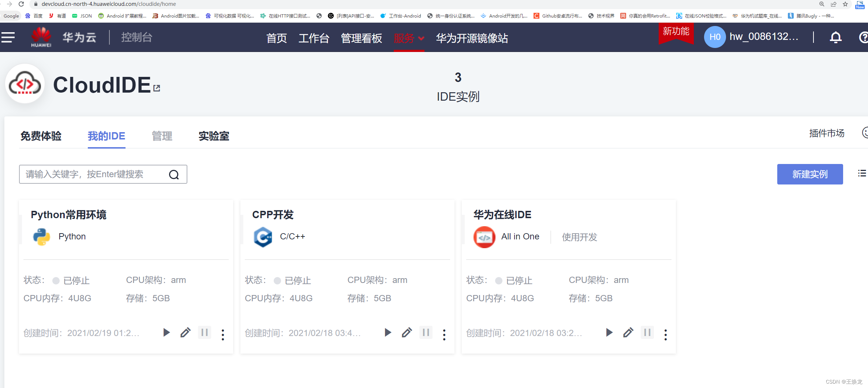The image size is (868, 388).
Task: Edit the CPP开发 instance
Action: coord(407,332)
